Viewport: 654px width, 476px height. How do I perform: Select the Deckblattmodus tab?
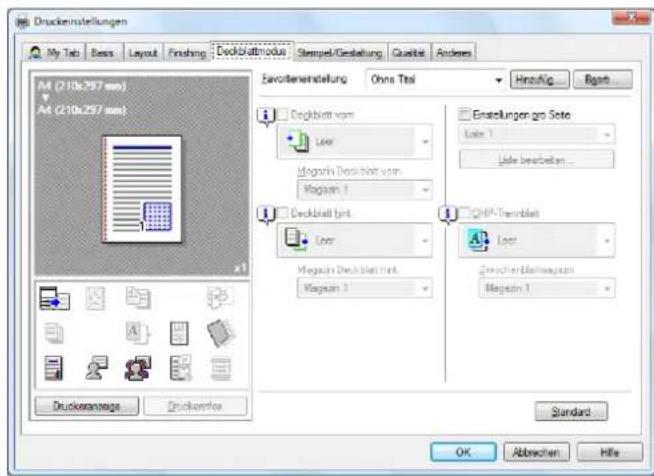[252, 51]
